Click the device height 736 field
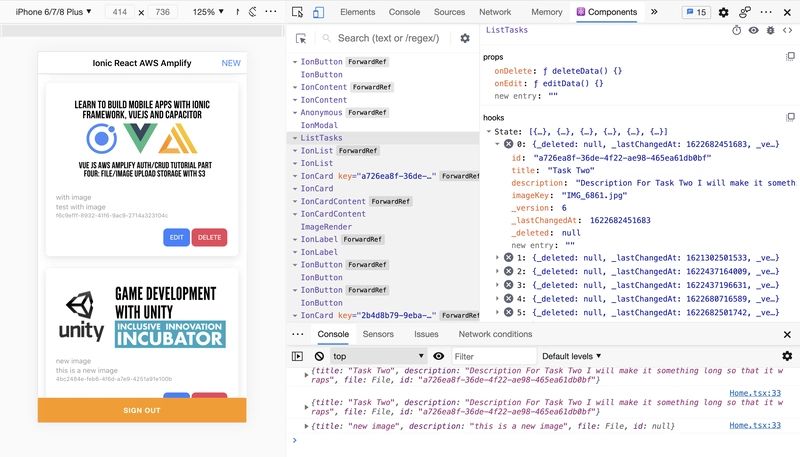 pyautogui.click(x=163, y=12)
